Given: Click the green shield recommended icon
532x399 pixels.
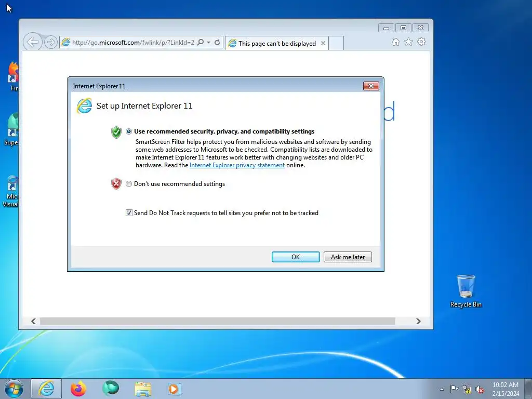Looking at the screenshot, I should [116, 132].
